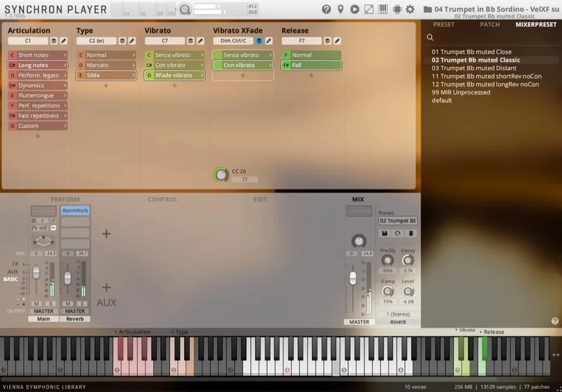Viewport: 562px width, 392px height.
Task: Open the MASTER output selector on the Main channel
Action: point(44,311)
